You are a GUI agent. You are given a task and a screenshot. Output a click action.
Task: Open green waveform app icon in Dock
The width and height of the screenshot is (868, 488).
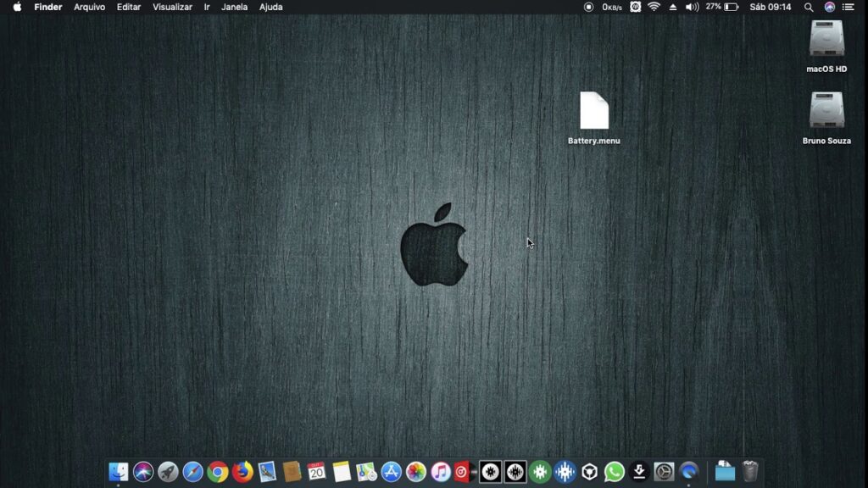pyautogui.click(x=540, y=472)
